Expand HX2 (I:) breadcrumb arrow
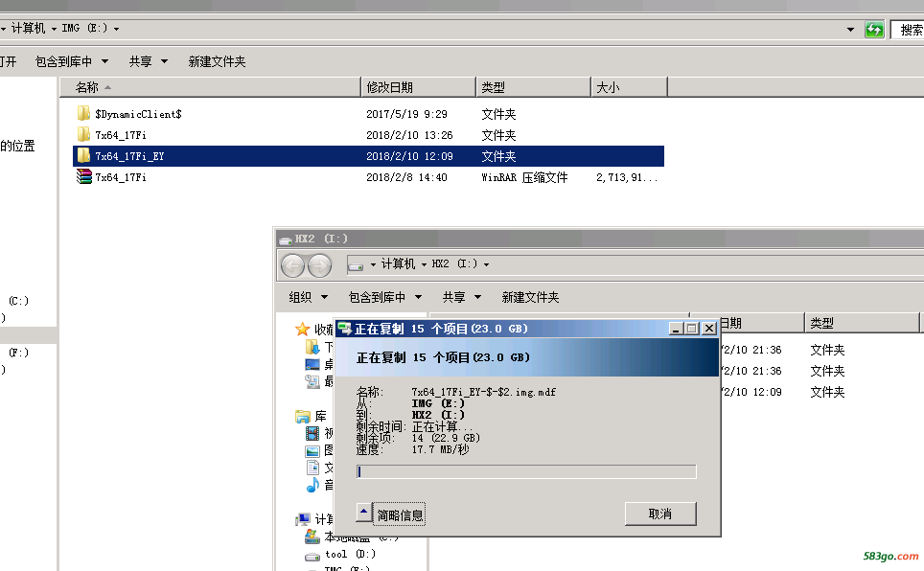 [x=486, y=264]
